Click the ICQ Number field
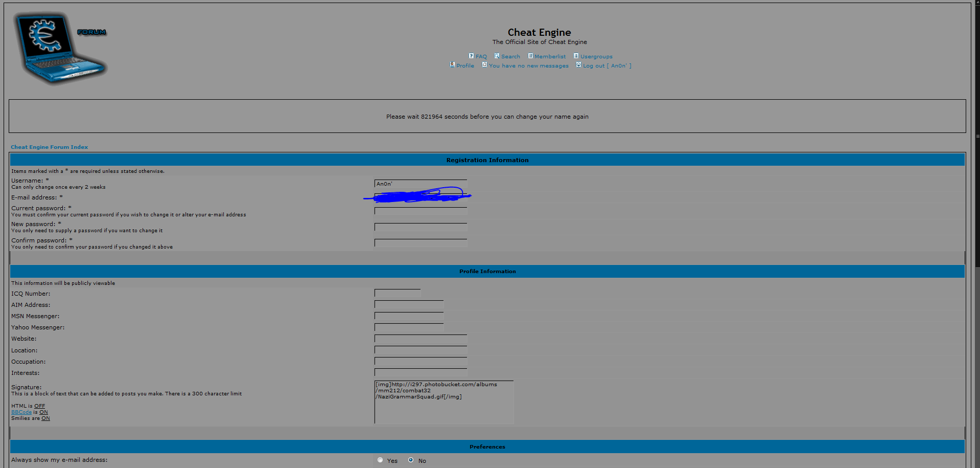980x468 pixels. point(398,293)
